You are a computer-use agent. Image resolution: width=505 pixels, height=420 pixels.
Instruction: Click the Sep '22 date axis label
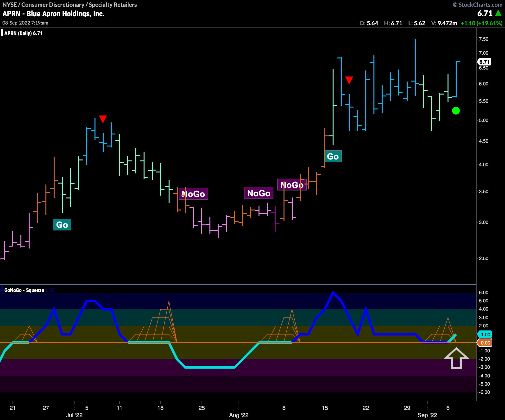427,415
